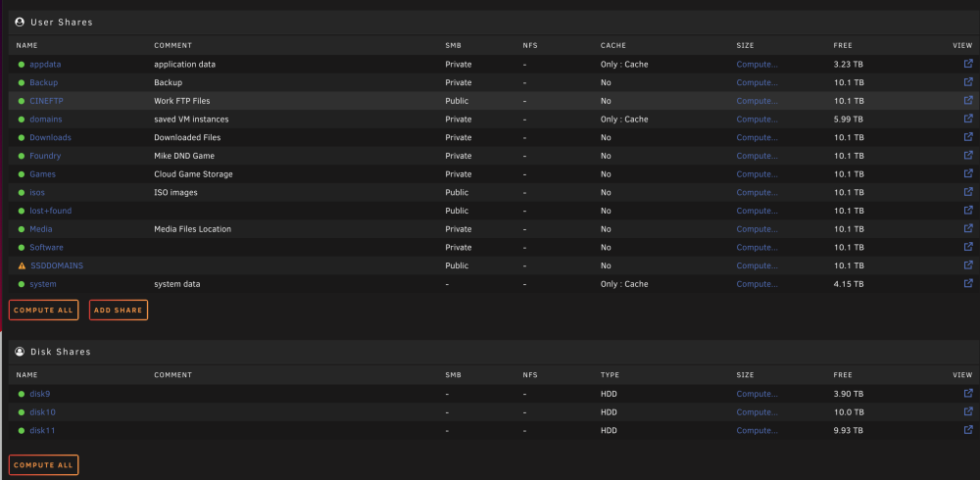980x480 pixels.
Task: Click the Disk Shares header icon
Action: click(20, 352)
